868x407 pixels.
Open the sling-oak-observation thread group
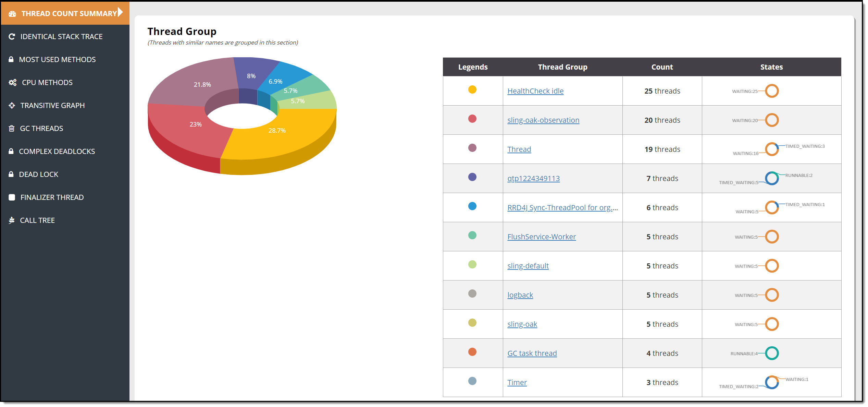pos(543,120)
